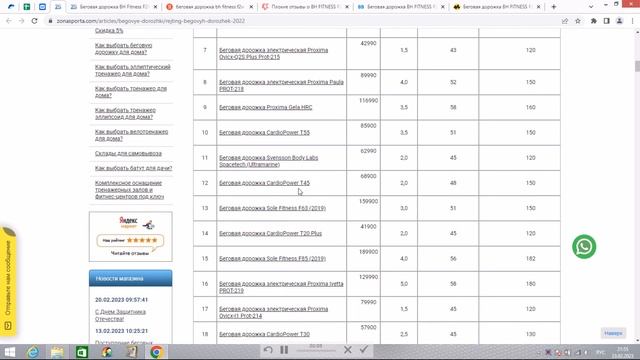This screenshot has width=640, height=360.
Task: Open the yellow 'Отправьте нам сообщение' tab
Action: tap(8, 282)
